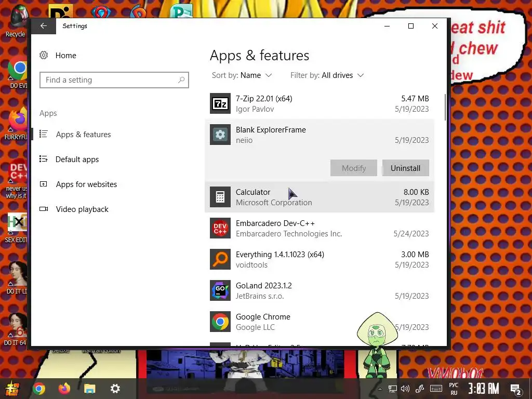Click the Home gear icon
Screen dimensions: 532x399
click(44, 55)
